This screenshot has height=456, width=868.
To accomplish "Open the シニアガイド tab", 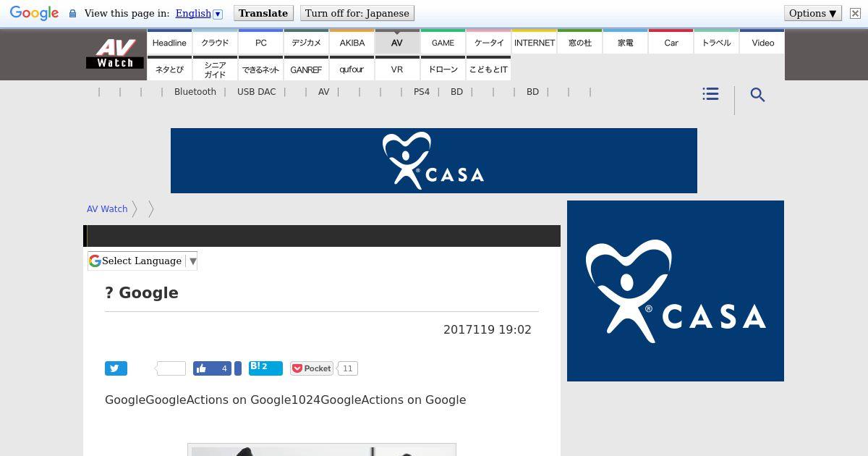I will tap(215, 69).
